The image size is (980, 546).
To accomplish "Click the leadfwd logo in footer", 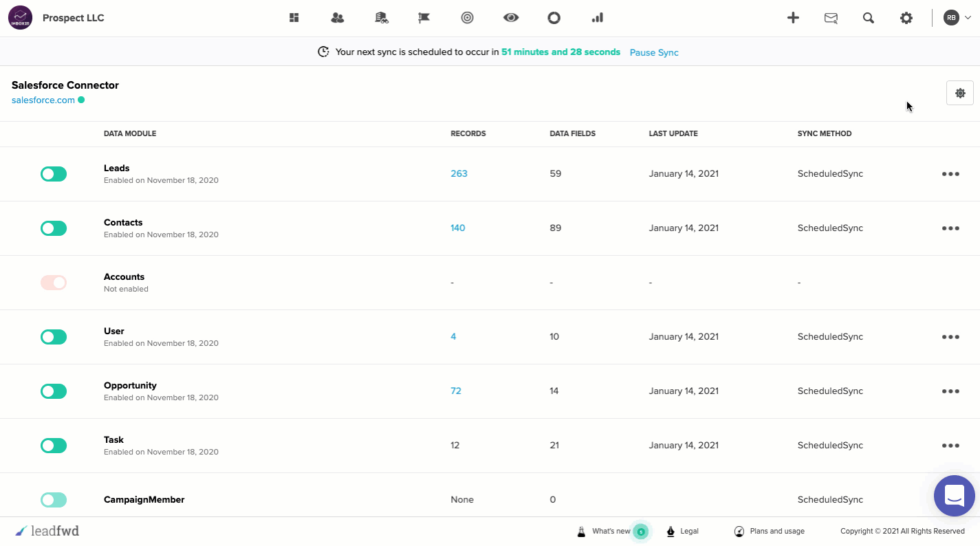I will click(47, 531).
